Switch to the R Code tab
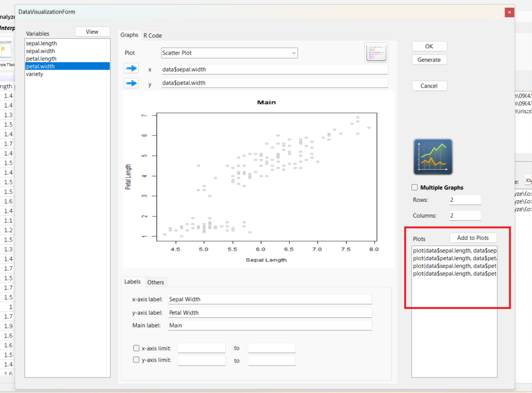Image resolution: width=532 pixels, height=393 pixels. (x=153, y=35)
